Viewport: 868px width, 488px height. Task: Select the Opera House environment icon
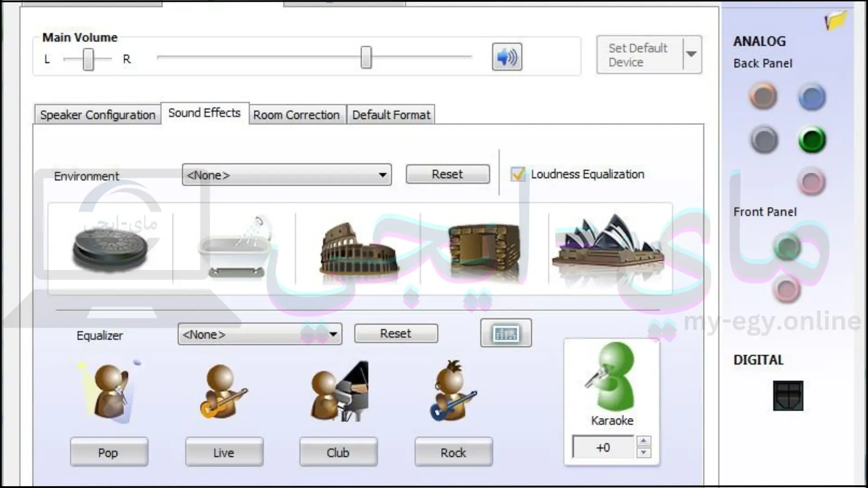pyautogui.click(x=608, y=247)
